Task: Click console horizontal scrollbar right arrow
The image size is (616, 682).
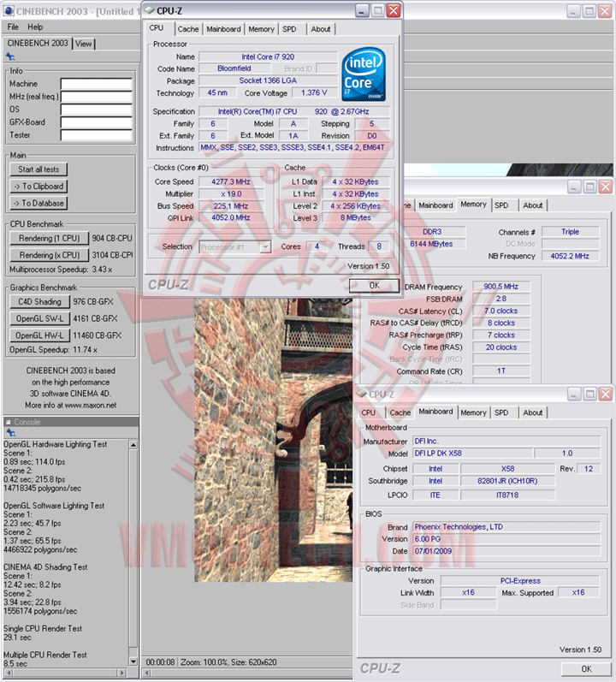Action: click(x=123, y=673)
